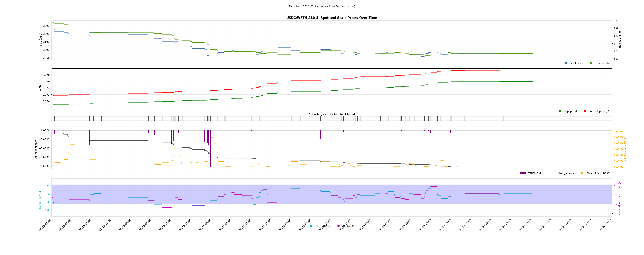The image size is (644, 255).
Task: Click the 01/19 00:00 x-axis tick label
Action: point(45,225)
